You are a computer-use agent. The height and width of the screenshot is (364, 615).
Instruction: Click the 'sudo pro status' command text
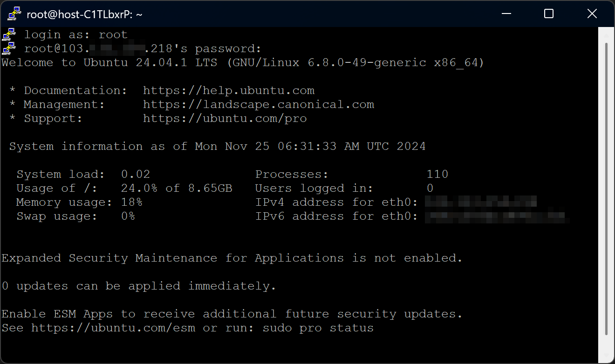click(318, 328)
